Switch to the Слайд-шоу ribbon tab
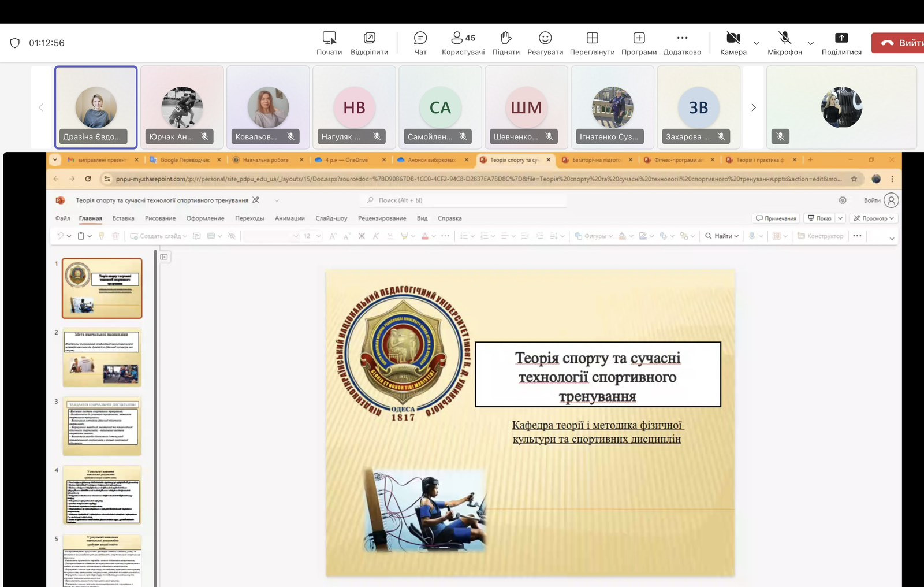The height and width of the screenshot is (587, 924). pyautogui.click(x=331, y=218)
